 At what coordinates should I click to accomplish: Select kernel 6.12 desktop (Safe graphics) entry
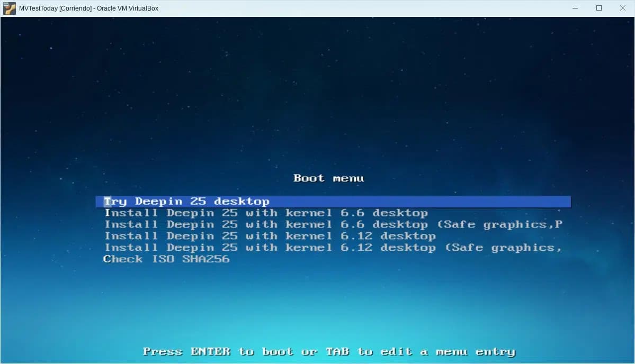pos(333,248)
